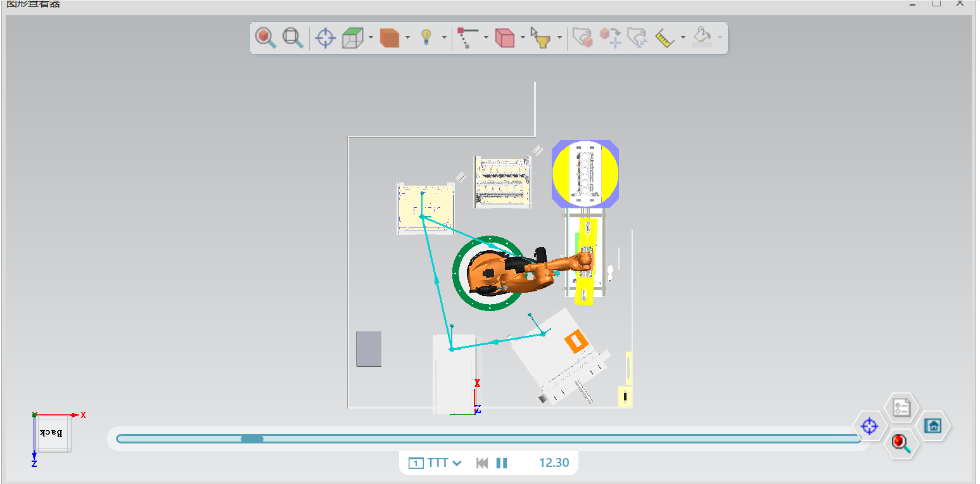The image size is (980, 484).
Task: Click the playback timeline slider handle
Action: pyautogui.click(x=252, y=438)
